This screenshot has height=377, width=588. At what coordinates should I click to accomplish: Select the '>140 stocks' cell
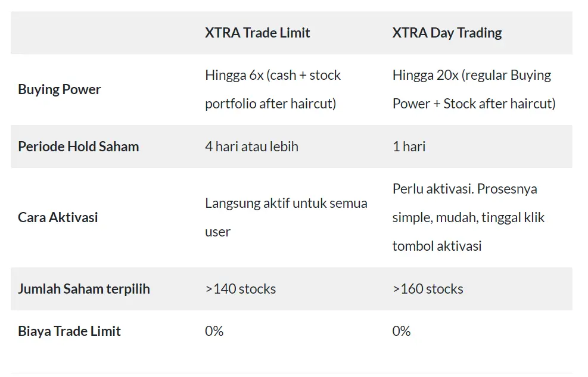click(x=240, y=289)
